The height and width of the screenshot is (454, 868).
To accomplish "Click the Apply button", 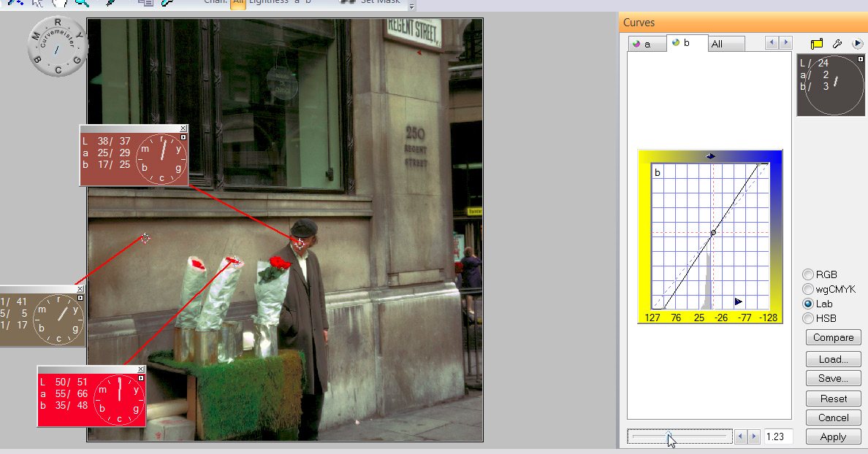I will point(833,436).
